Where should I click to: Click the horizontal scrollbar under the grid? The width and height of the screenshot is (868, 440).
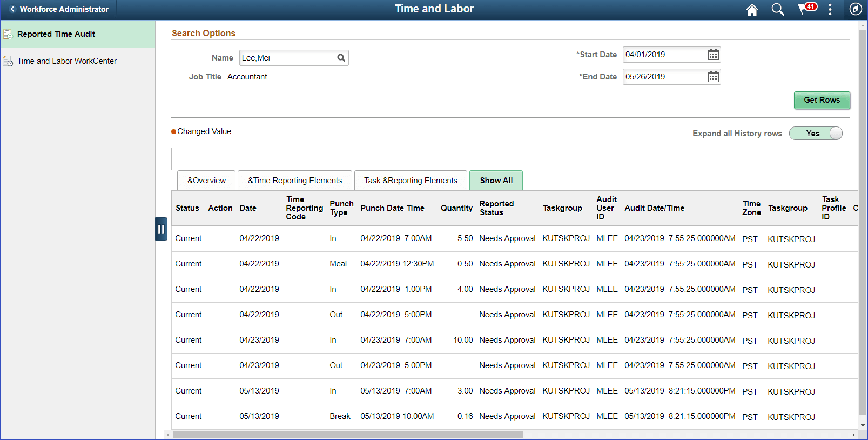[x=348, y=435]
